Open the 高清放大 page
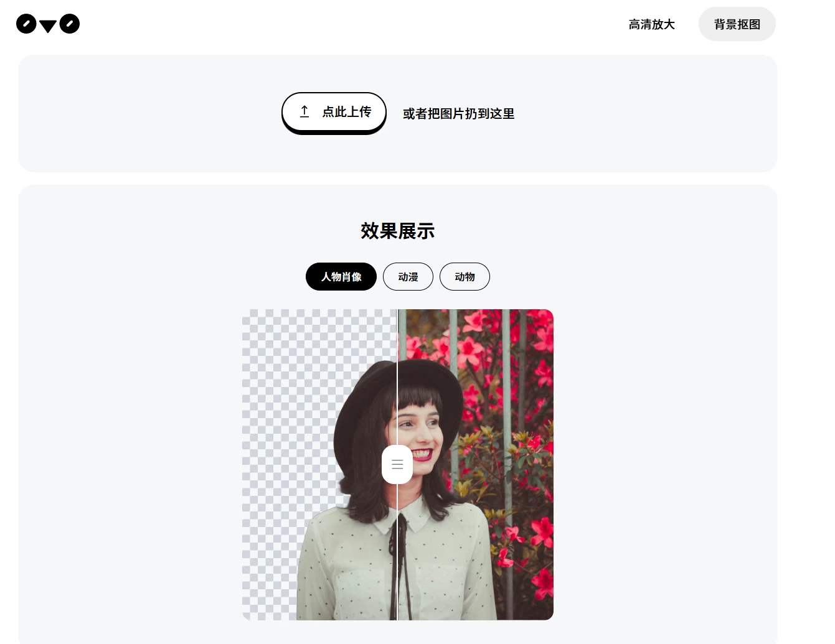The height and width of the screenshot is (644, 835). point(651,24)
